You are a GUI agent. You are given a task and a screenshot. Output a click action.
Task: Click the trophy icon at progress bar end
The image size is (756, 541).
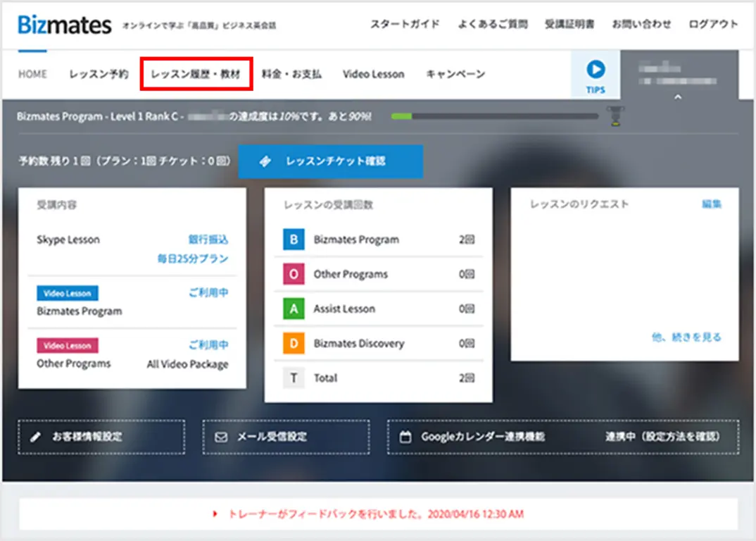click(615, 117)
